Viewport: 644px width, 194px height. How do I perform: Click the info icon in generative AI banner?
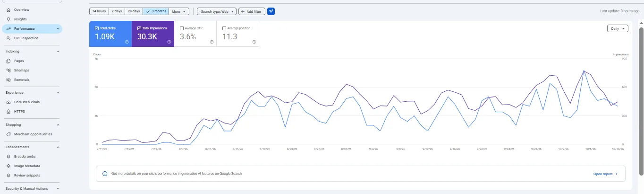click(x=105, y=174)
